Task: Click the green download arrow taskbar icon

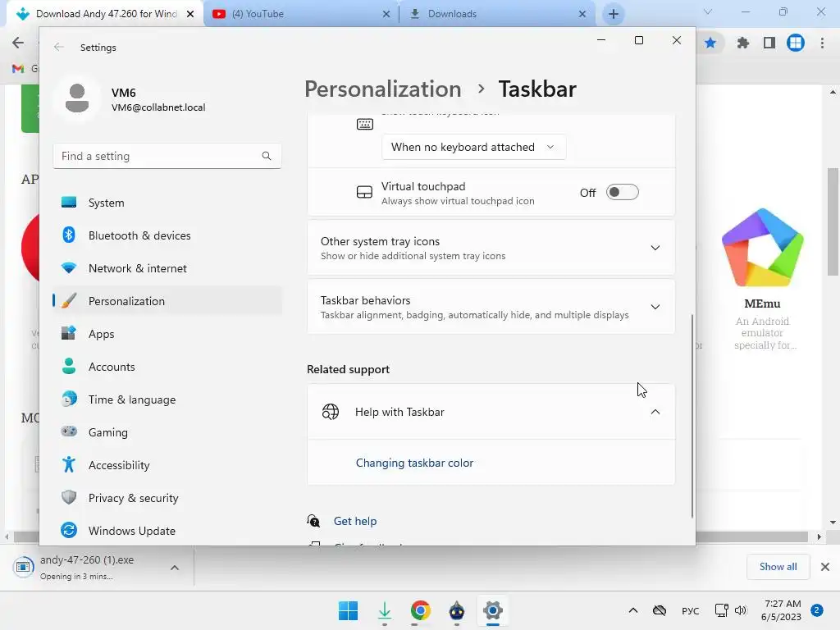Action: [x=384, y=610]
